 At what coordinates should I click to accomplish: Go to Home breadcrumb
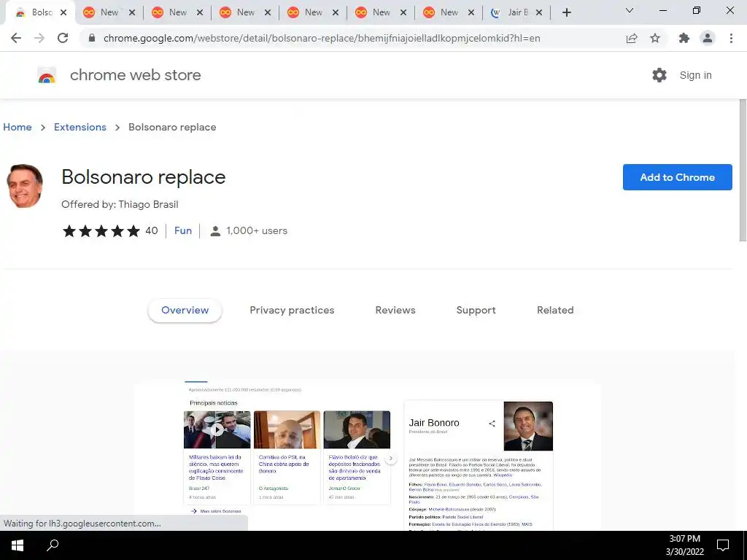coord(18,127)
